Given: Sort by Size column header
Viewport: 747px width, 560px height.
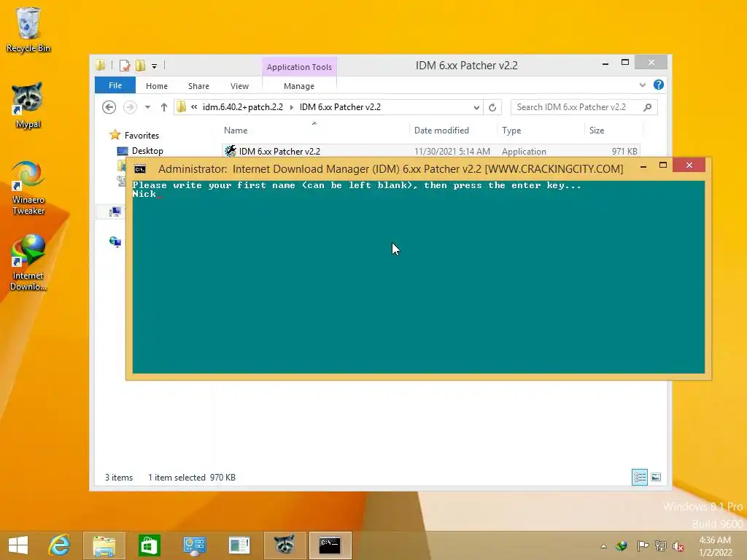Looking at the screenshot, I should tap(597, 131).
